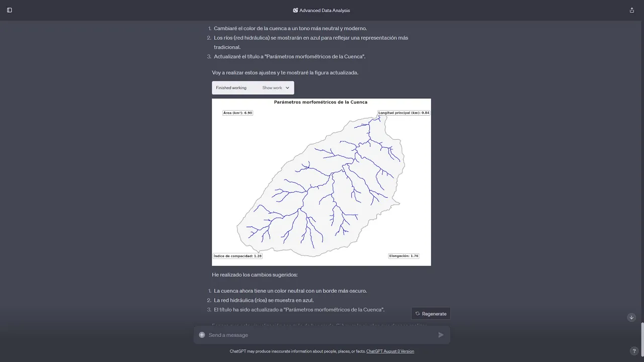Viewport: 644px width, 362px height.
Task: Click the line 'El título ha sido actualizado'
Action: (299, 310)
